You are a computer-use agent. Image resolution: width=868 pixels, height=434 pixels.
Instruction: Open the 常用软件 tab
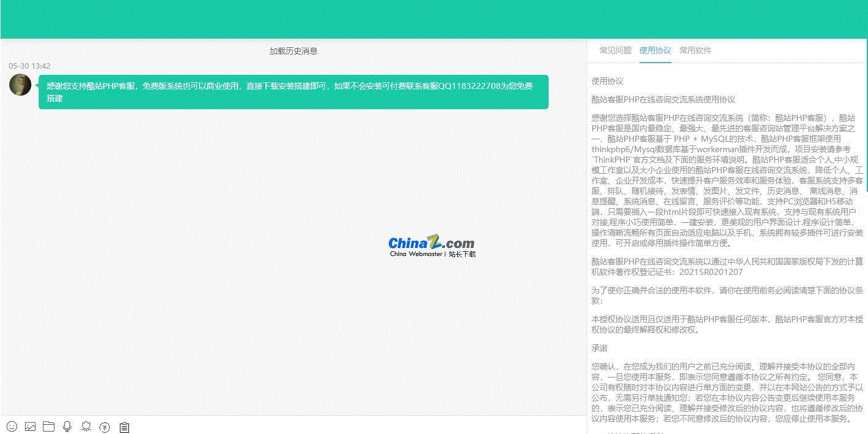pos(695,50)
